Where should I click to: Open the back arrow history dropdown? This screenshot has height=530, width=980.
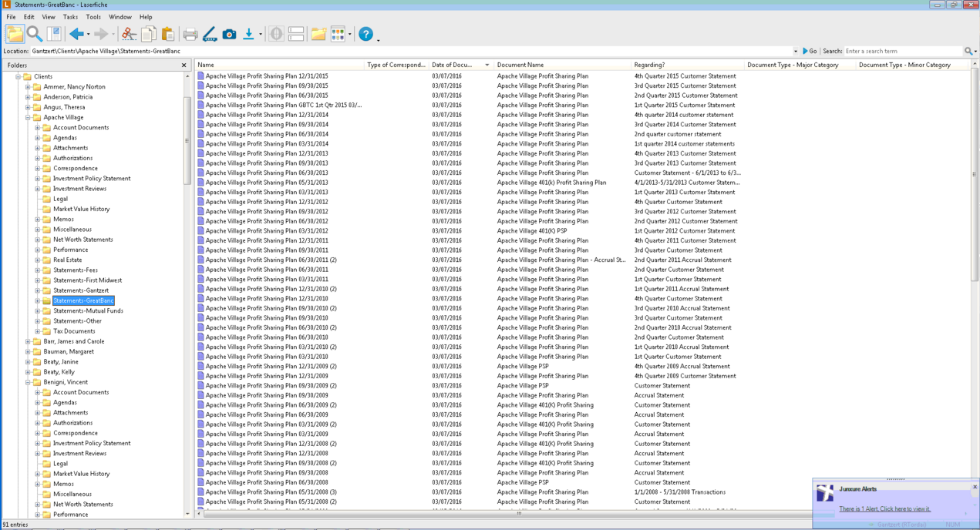click(88, 34)
